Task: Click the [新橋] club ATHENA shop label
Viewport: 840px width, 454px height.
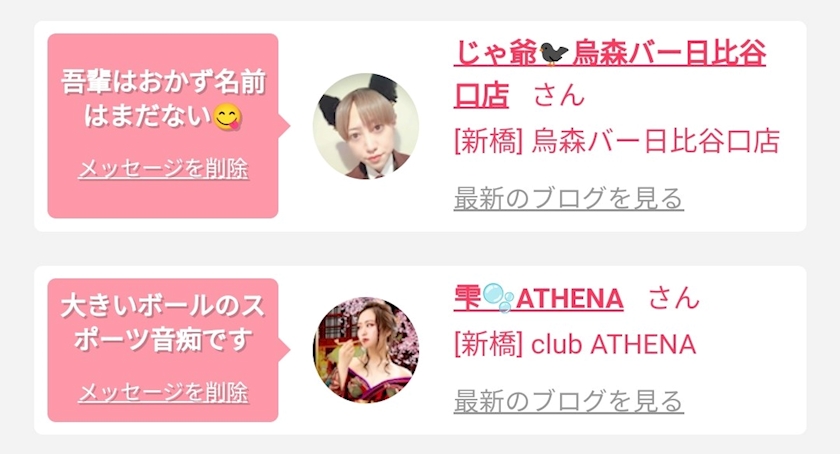Action: tap(575, 344)
